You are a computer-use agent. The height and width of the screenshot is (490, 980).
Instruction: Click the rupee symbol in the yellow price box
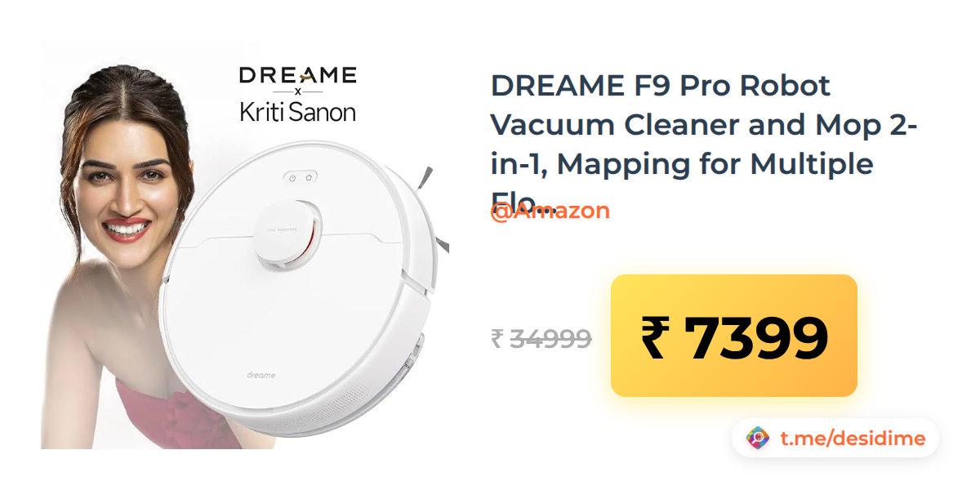(x=654, y=338)
